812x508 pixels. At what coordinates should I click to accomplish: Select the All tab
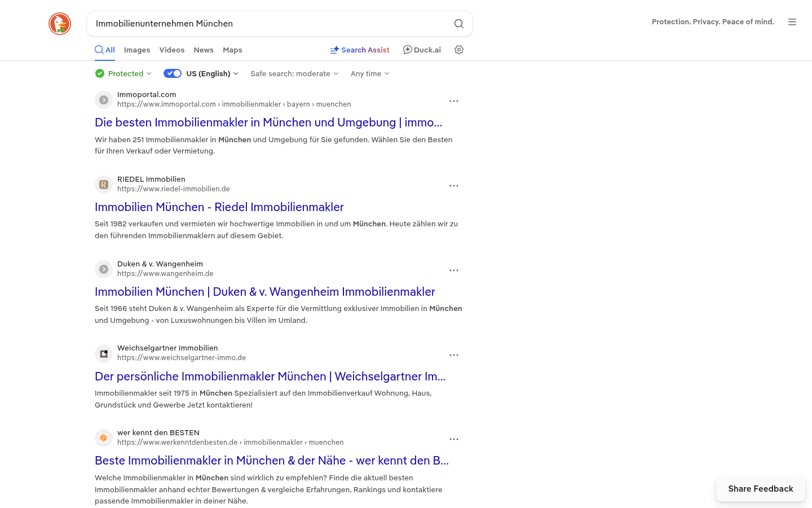[x=105, y=50]
